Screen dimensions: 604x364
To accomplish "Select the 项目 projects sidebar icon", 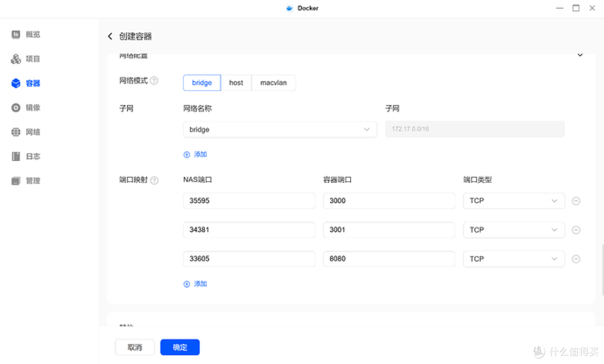I will (x=15, y=59).
